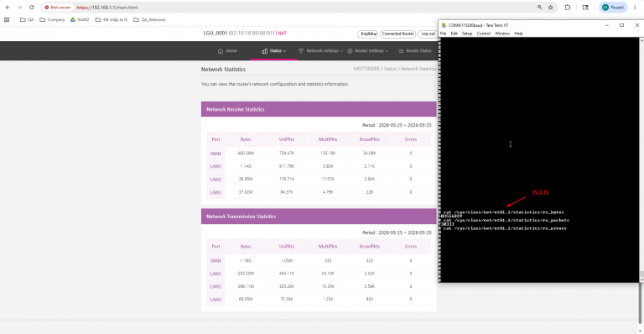The width and height of the screenshot is (644, 334).
Task: Open the Router Status menu item
Action: pos(415,51)
